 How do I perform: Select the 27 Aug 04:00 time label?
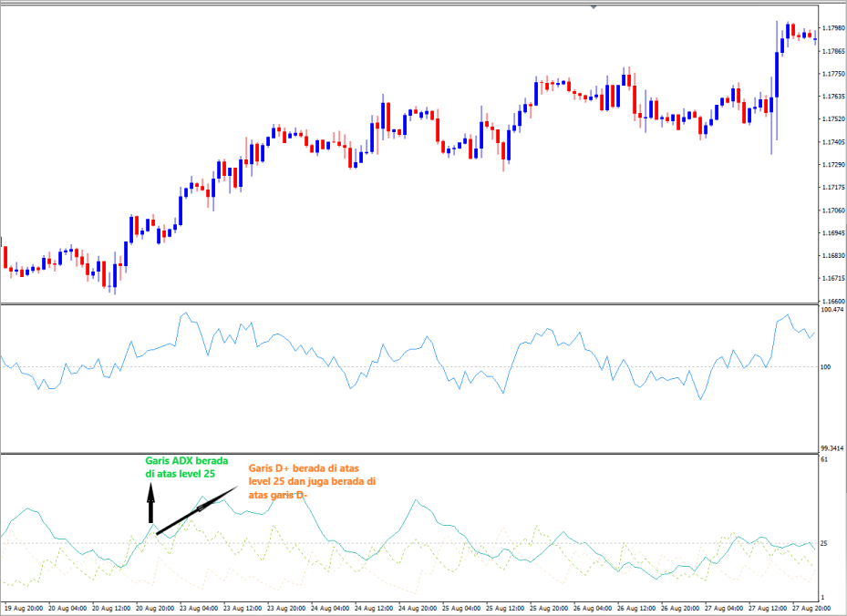724,609
